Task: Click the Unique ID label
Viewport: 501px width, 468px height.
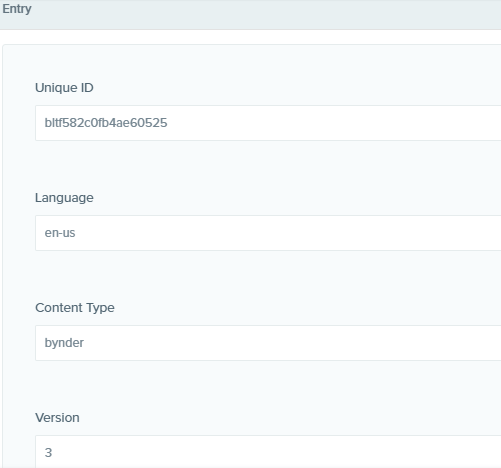Action: (x=64, y=88)
